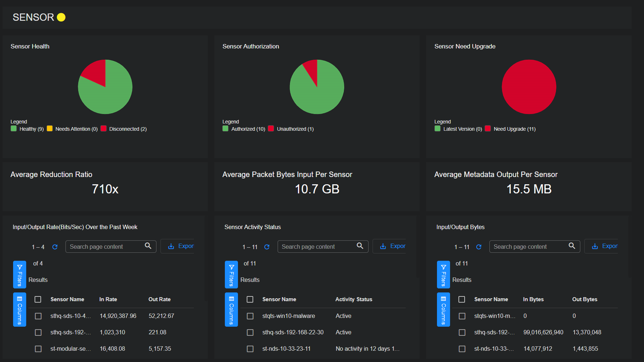644x362 pixels.
Task: Check the stqts-win10-malware row in Activity Status
Action: [x=250, y=316]
